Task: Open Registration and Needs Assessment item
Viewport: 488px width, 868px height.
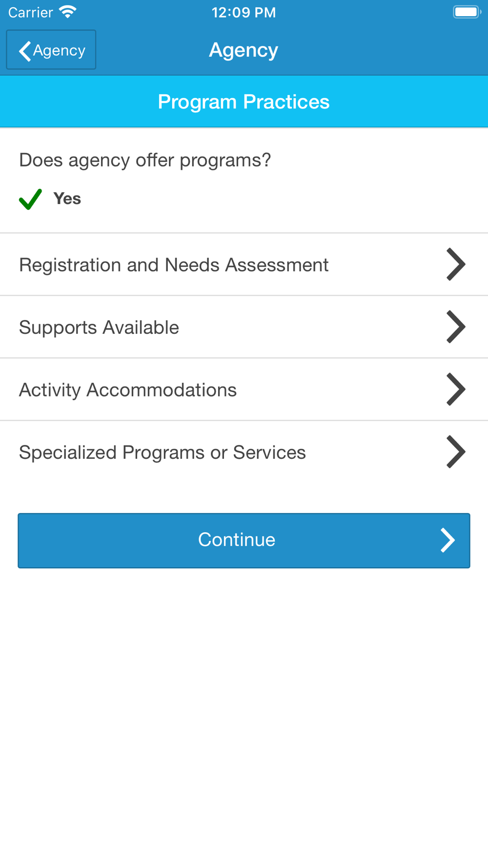Action: point(174,265)
